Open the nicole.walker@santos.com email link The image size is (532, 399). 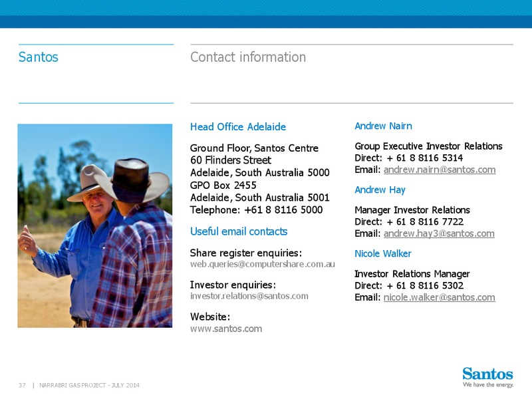440,297
